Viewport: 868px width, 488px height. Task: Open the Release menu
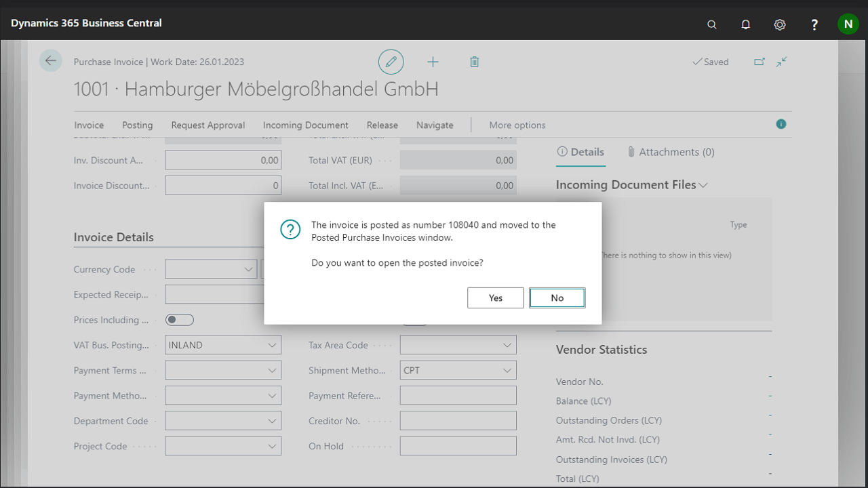(x=382, y=125)
